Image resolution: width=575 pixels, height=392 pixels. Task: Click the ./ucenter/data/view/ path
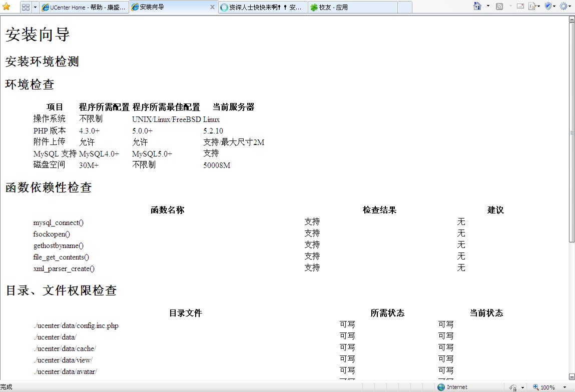[x=63, y=360]
